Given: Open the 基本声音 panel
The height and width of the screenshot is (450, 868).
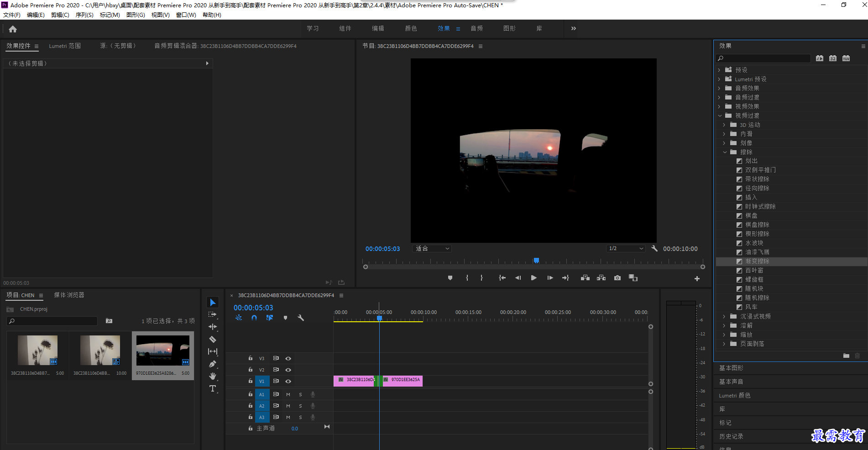Looking at the screenshot, I should tap(731, 382).
